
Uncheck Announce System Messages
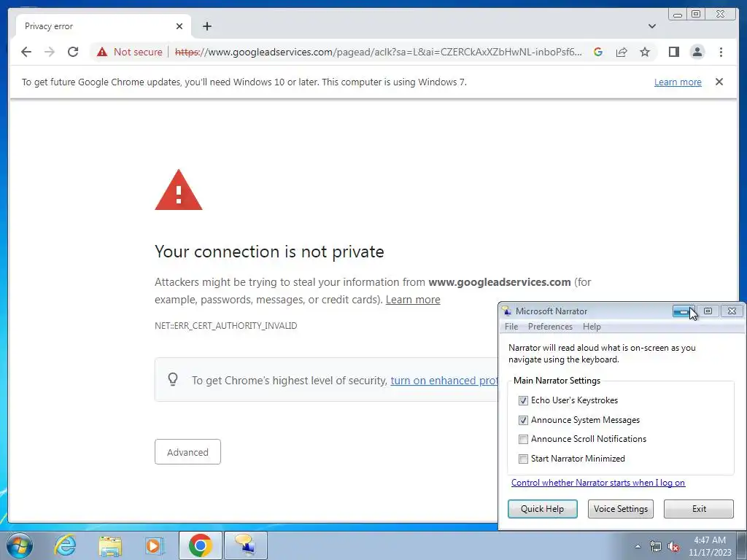(x=523, y=420)
